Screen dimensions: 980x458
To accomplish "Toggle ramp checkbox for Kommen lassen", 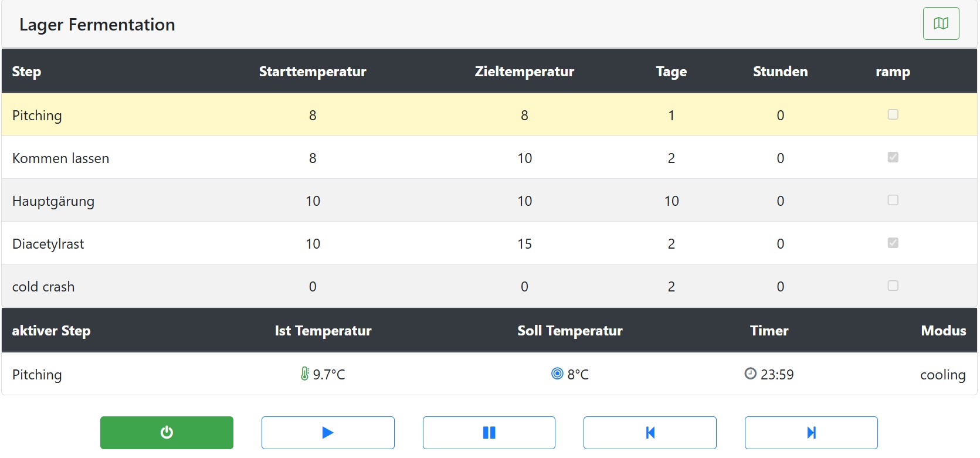I will coord(893,157).
